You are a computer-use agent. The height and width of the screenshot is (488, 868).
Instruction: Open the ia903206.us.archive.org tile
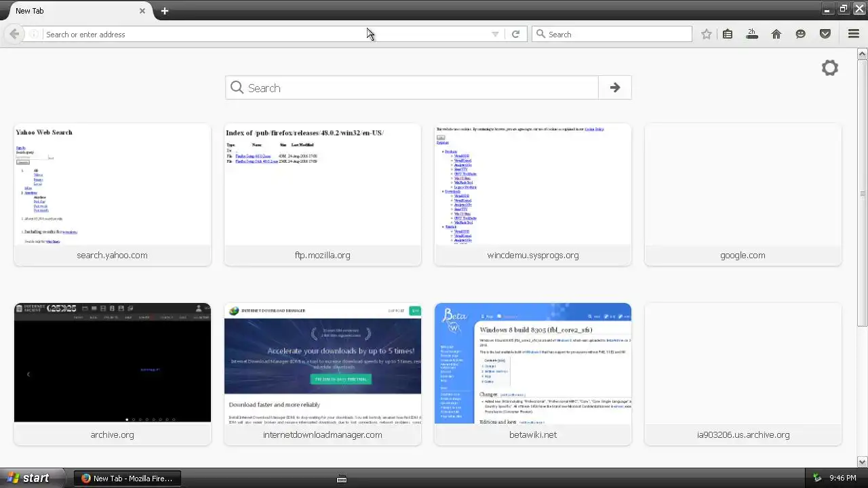pos(743,374)
